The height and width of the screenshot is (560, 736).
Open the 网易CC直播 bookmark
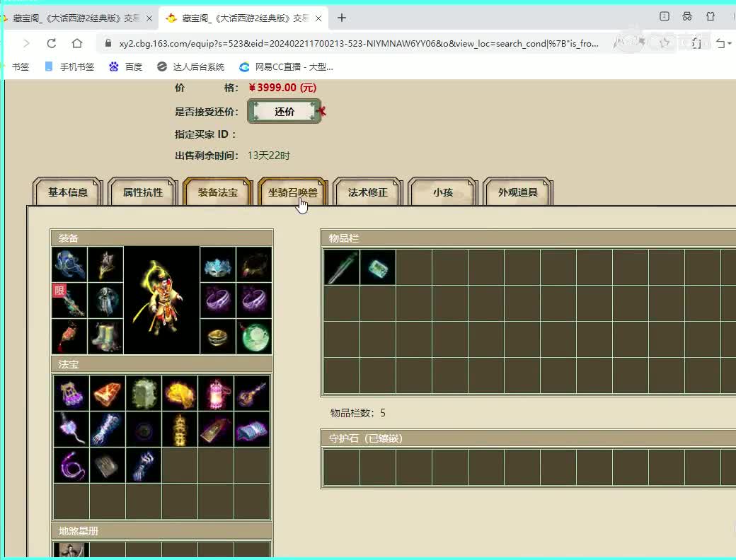(x=287, y=67)
